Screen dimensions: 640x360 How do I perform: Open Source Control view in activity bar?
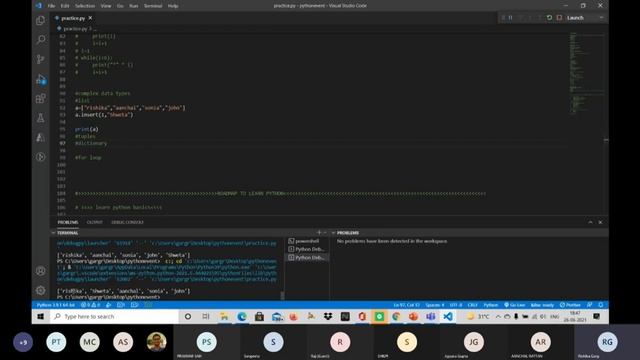point(40,59)
